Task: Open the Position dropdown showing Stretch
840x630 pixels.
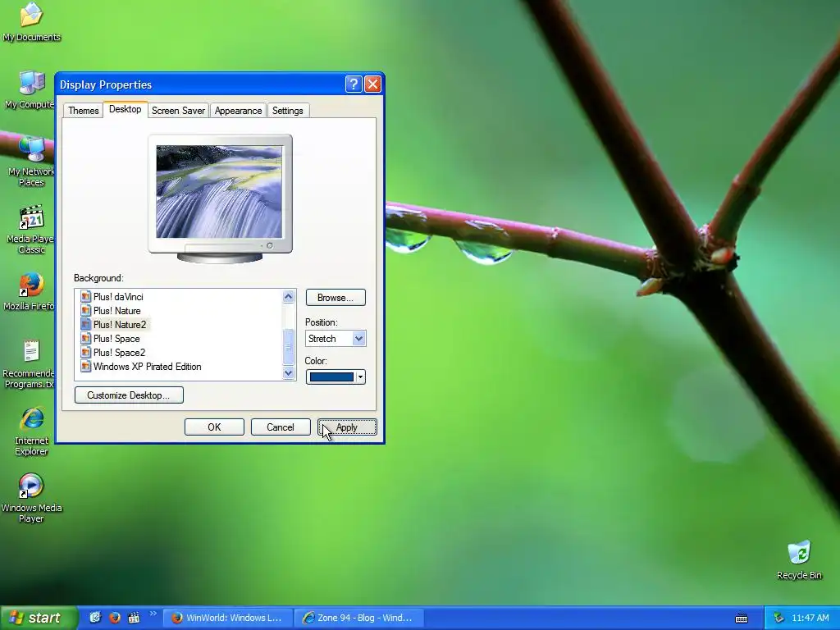Action: (336, 339)
